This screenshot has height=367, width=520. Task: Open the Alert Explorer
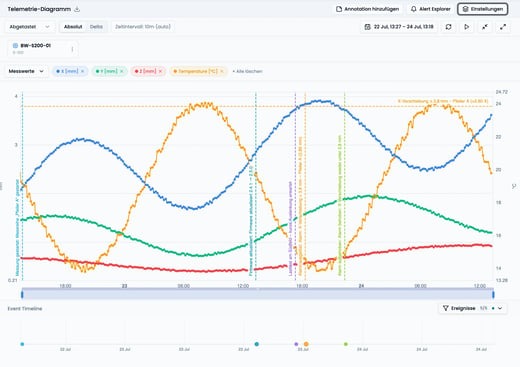click(x=430, y=9)
